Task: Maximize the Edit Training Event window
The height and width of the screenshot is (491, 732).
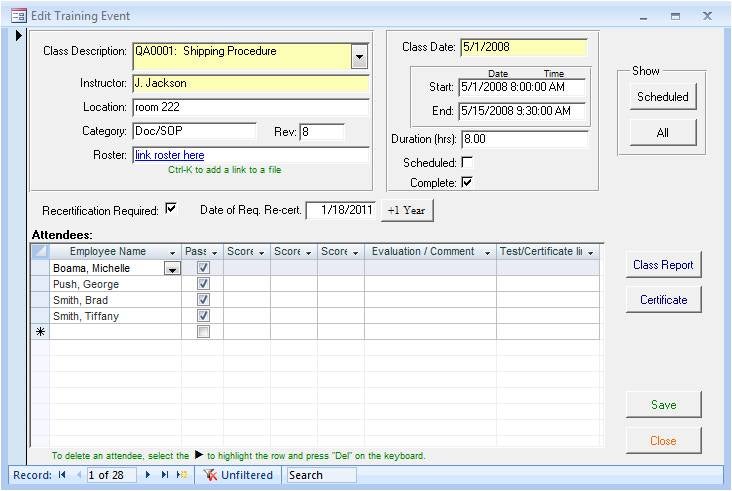Action: click(x=675, y=17)
